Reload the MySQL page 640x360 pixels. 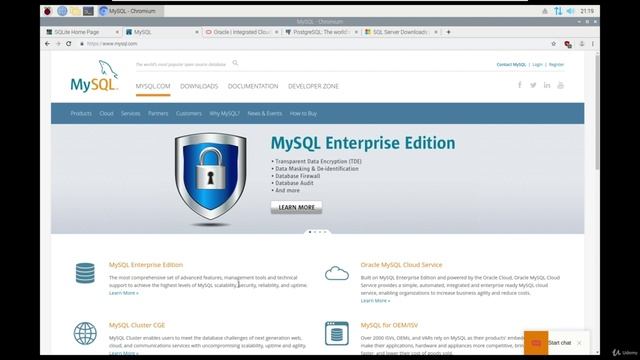tap(69, 44)
